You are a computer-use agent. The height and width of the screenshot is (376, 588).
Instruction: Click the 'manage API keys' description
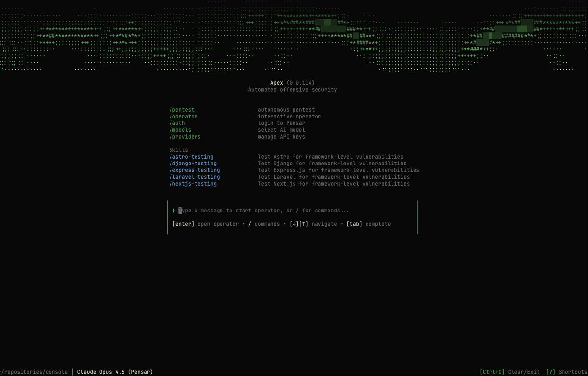(x=281, y=137)
